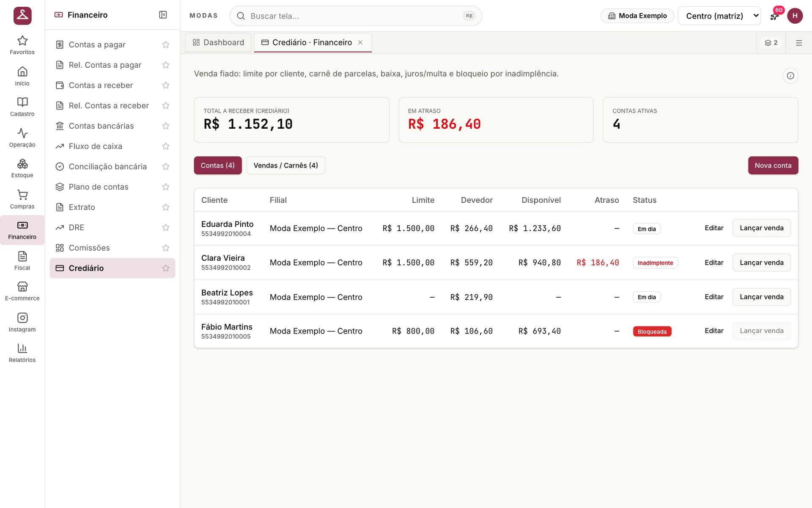Favorite the DRE item

click(166, 227)
